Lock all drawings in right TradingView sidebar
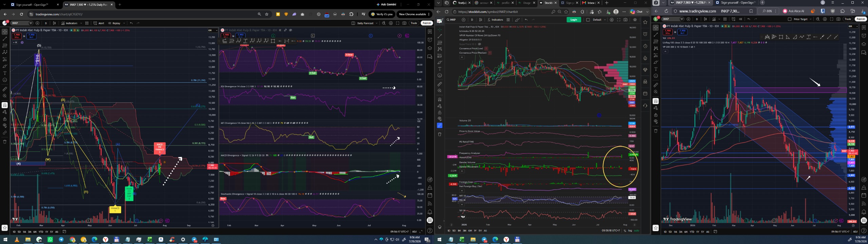Viewport: 868px width, 244px height. click(656, 115)
